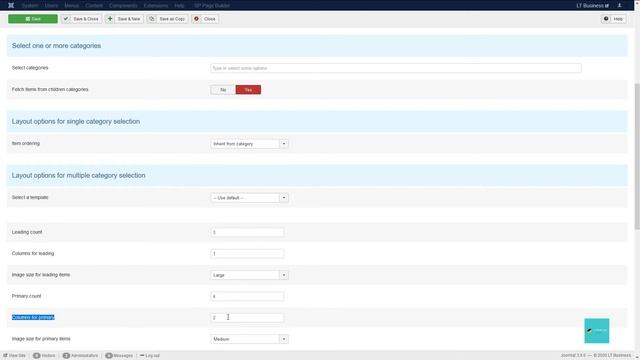
Task: Click the Save & New button
Action: pos(124,19)
